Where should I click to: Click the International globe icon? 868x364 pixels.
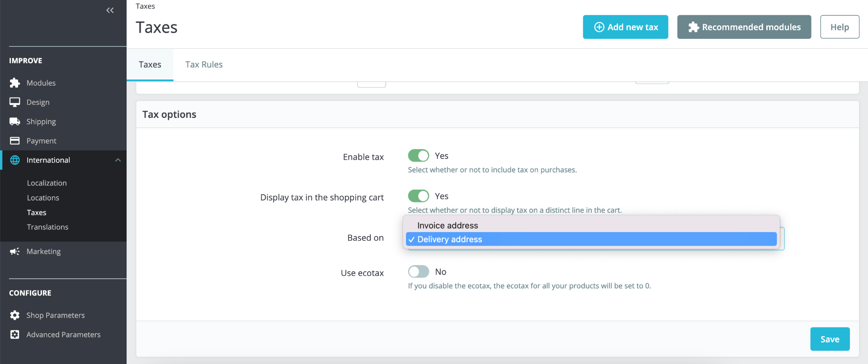pos(15,160)
